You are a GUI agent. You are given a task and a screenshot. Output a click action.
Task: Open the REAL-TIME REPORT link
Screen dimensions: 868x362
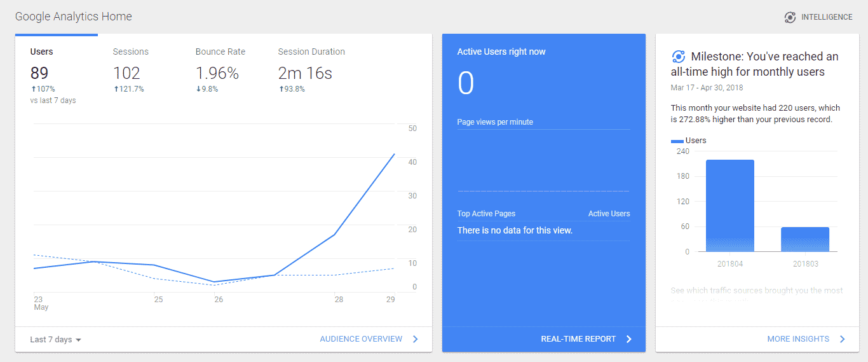578,339
